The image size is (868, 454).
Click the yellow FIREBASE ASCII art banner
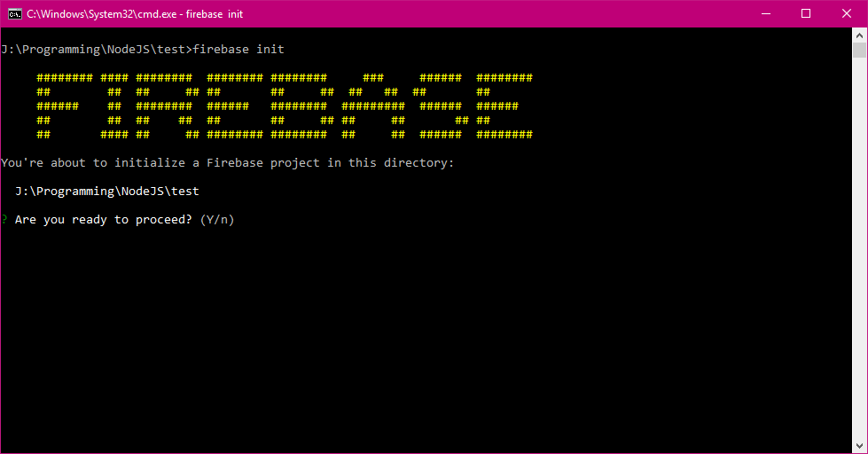(285, 106)
